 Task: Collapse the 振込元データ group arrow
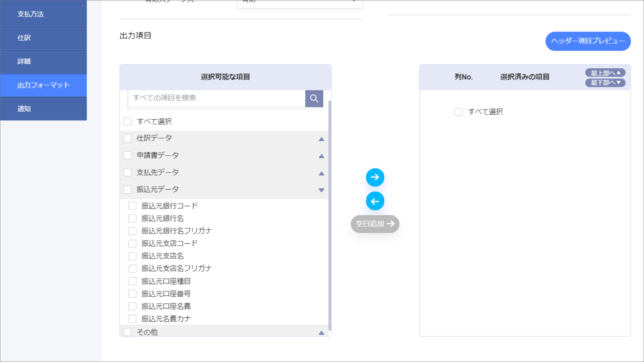click(321, 190)
